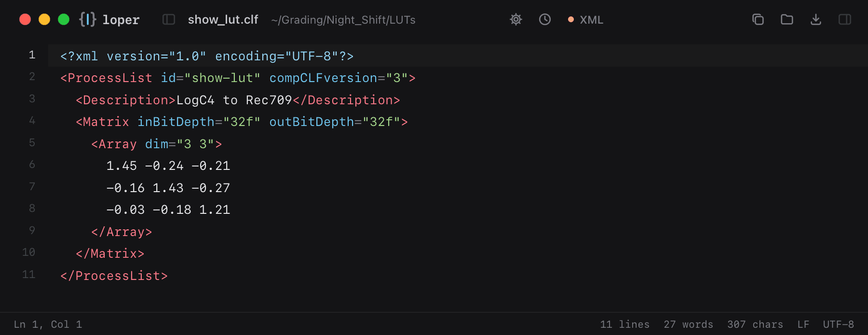The width and height of the screenshot is (868, 335).
Task: Open the theme brightness settings icon
Action: 516,19
